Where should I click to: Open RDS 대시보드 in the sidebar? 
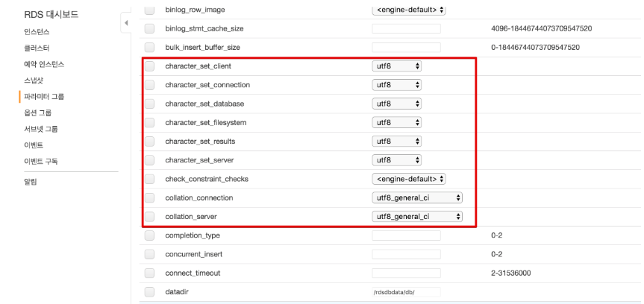tap(51, 15)
